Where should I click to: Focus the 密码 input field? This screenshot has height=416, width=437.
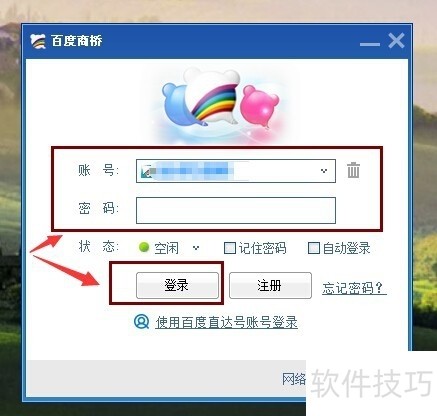coord(236,210)
